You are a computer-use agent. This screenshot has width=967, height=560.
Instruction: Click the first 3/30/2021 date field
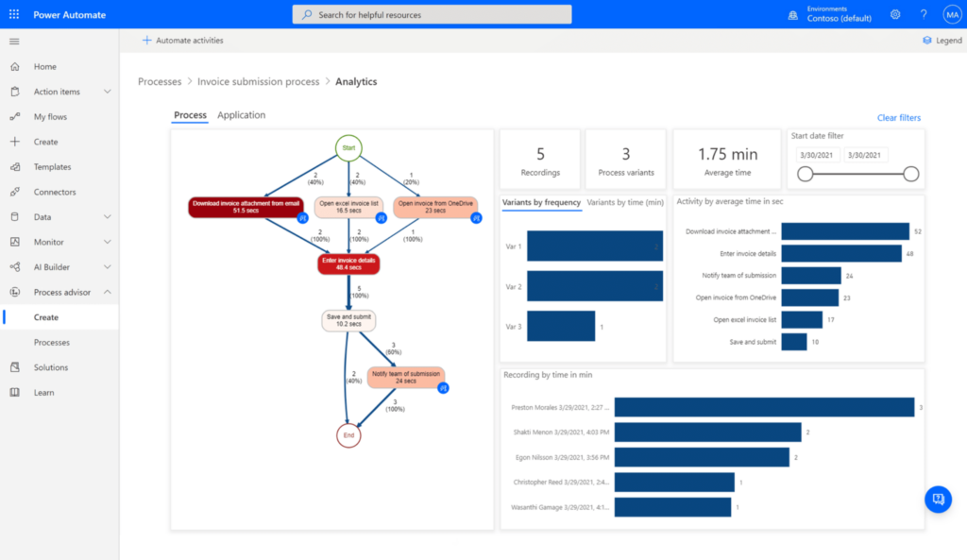pyautogui.click(x=817, y=155)
